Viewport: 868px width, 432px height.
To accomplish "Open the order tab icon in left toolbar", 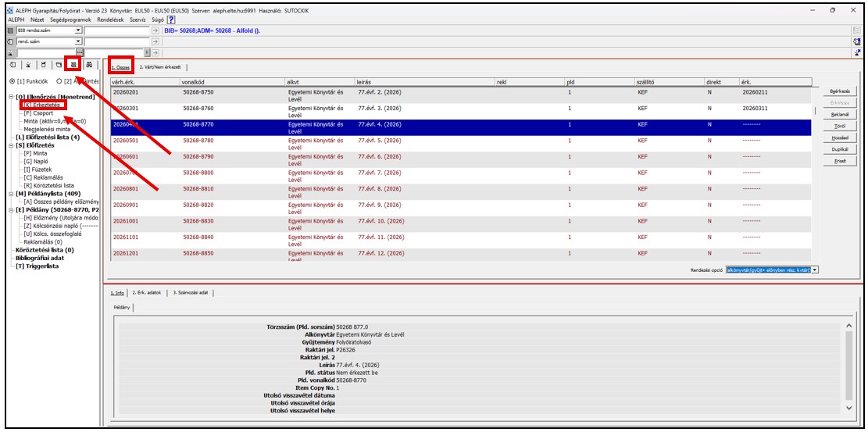I will [13, 65].
